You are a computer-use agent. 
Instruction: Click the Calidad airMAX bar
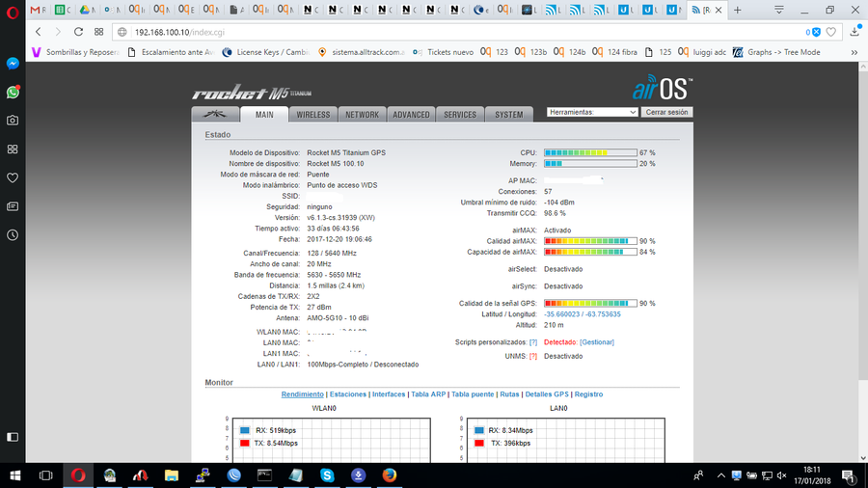coord(590,241)
